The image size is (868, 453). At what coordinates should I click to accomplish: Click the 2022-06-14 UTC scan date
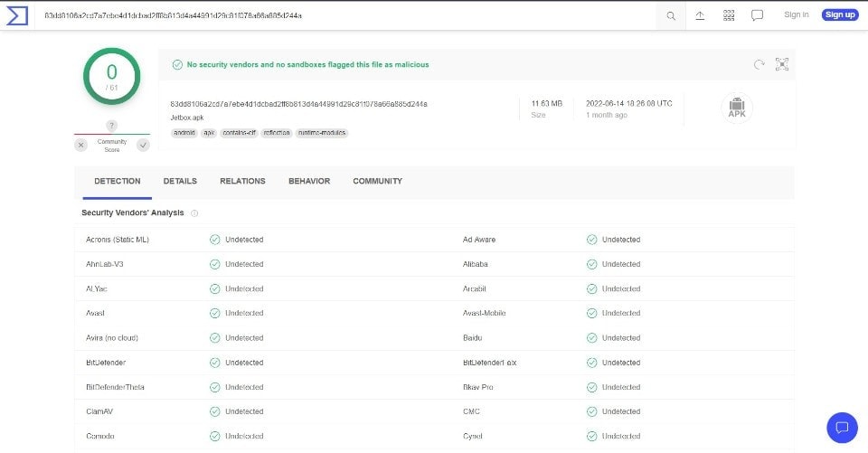click(629, 104)
